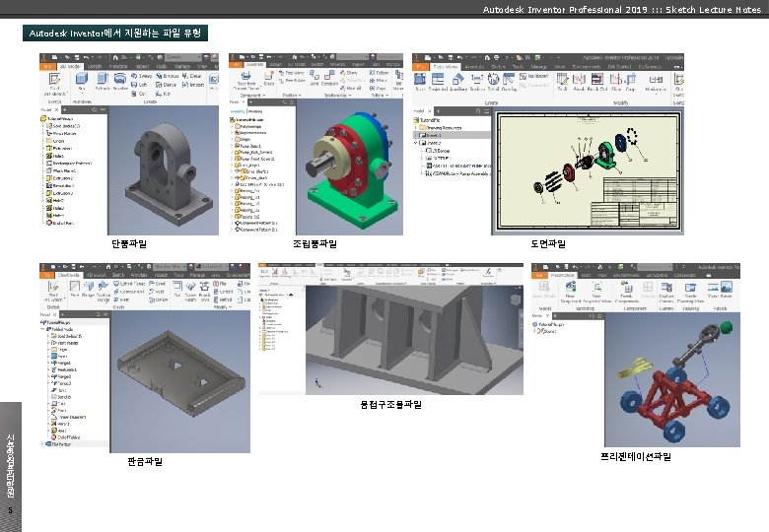The height and width of the screenshot is (532, 769).
Task: Select End of Part in part browser
Action: pos(60,223)
